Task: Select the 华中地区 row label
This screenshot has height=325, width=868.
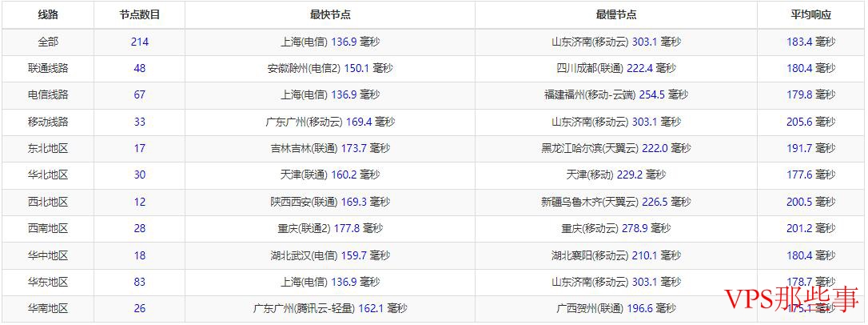Action: tap(48, 255)
